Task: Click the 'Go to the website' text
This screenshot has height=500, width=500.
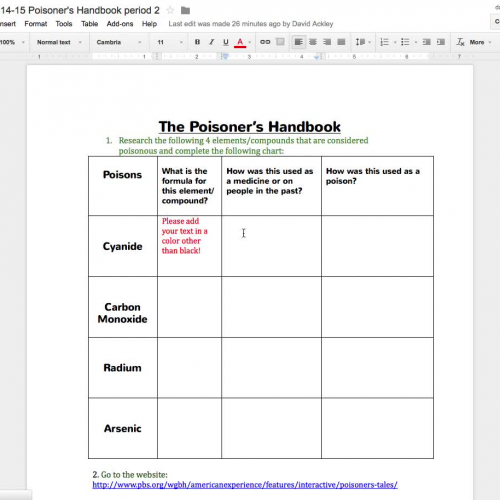Action: point(134,475)
